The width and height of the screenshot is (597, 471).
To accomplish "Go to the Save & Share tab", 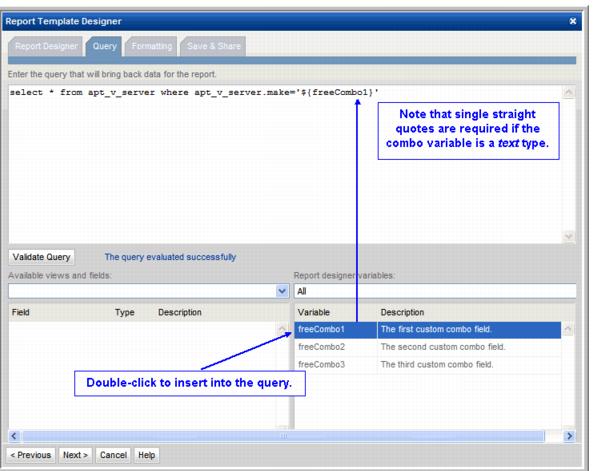I will [x=213, y=46].
